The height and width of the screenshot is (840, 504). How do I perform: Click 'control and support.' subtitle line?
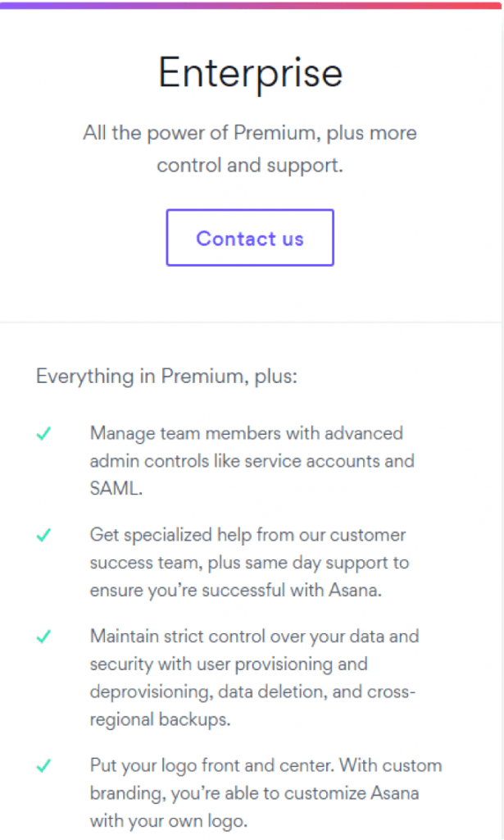point(250,166)
